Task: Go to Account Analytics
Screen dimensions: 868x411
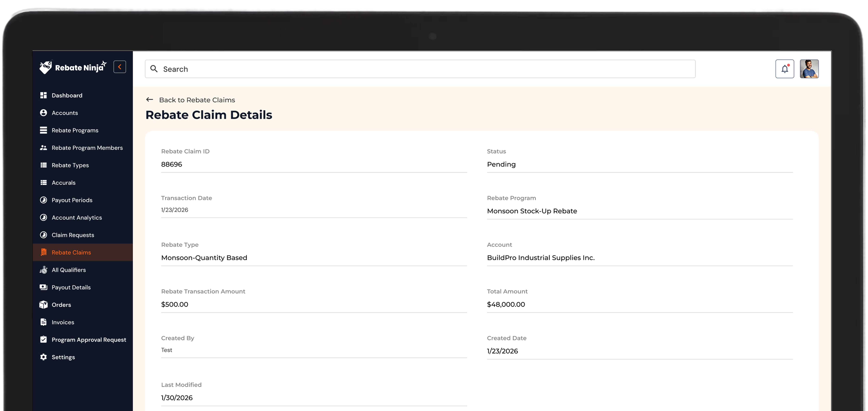Action: pyautogui.click(x=83, y=217)
